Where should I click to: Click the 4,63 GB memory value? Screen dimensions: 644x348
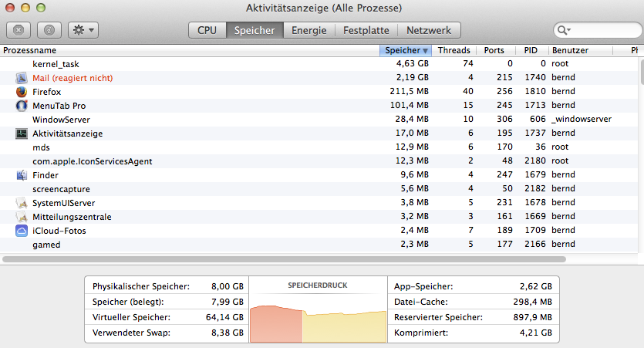(x=413, y=64)
